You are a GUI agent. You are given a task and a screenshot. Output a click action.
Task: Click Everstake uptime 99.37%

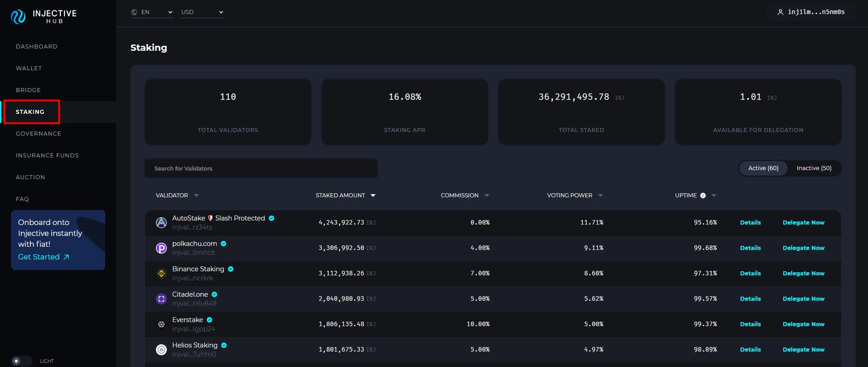(x=705, y=324)
